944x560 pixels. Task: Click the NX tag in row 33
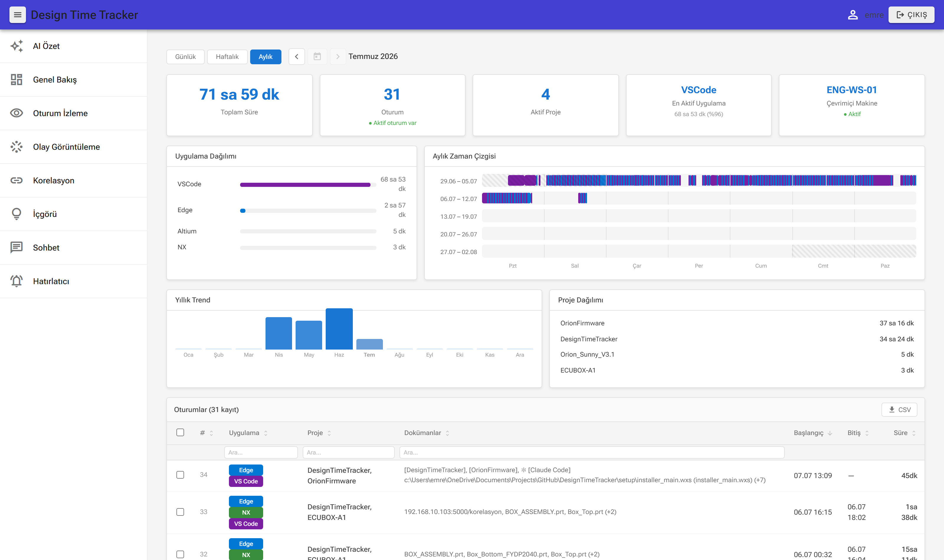tap(246, 513)
